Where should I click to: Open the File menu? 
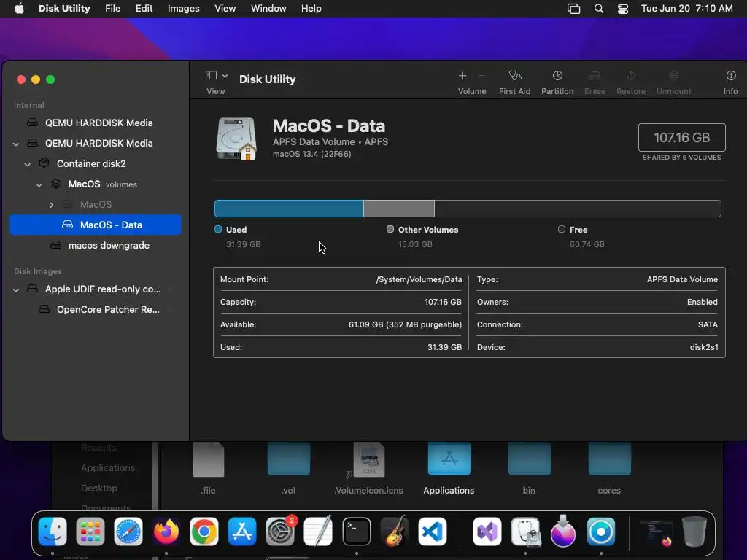pos(112,9)
